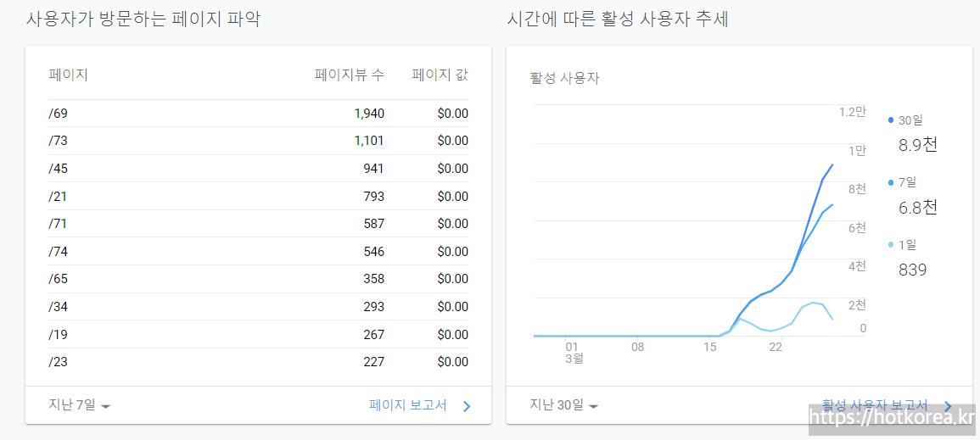This screenshot has width=980, height=440.
Task: Click the 22 date tick on the chart
Action: coord(776,347)
